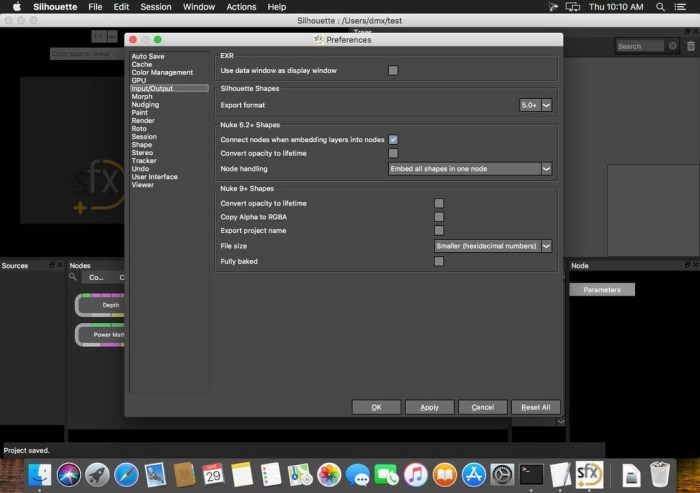Open FaceTime icon in dock
This screenshot has width=700, height=493.
[387, 475]
